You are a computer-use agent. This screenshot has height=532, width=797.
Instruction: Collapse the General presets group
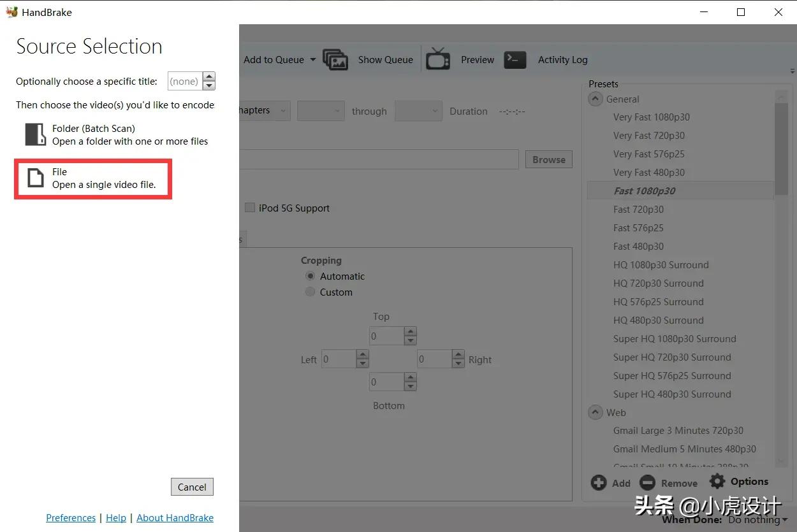tap(595, 99)
